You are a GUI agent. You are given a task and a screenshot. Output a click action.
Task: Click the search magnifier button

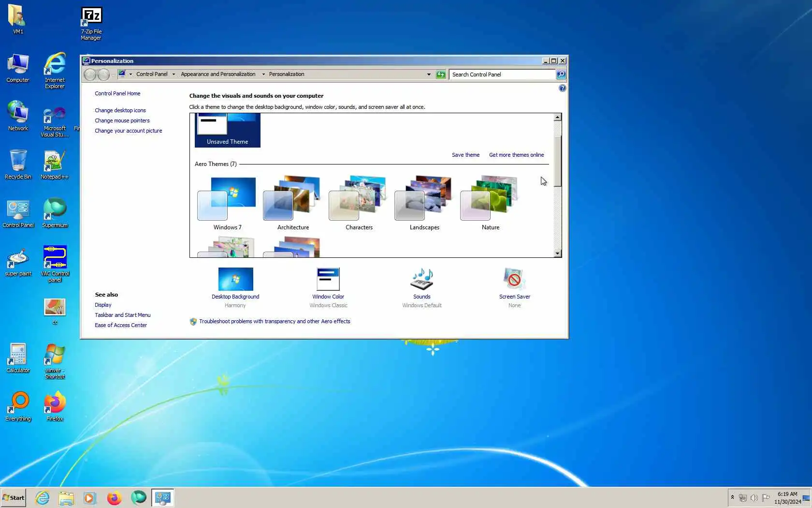click(x=561, y=75)
